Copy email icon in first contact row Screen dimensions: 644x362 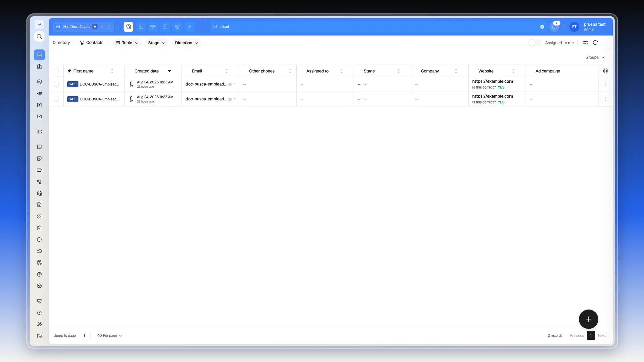230,84
